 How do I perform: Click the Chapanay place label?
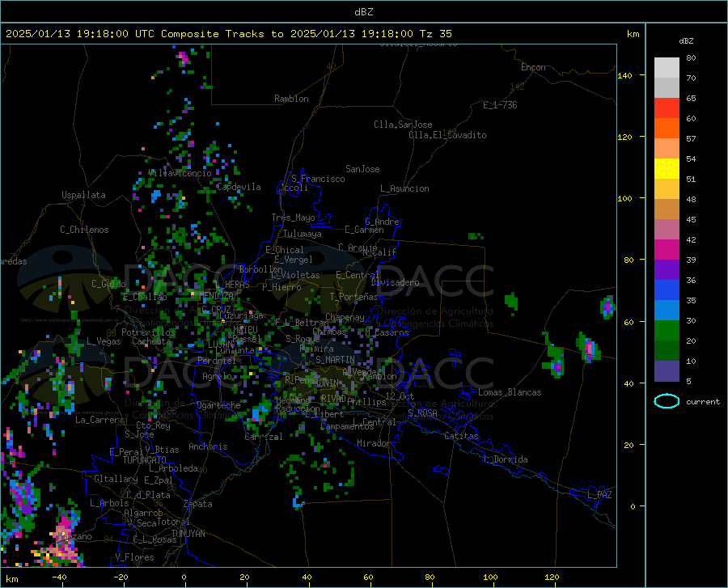pyautogui.click(x=345, y=317)
